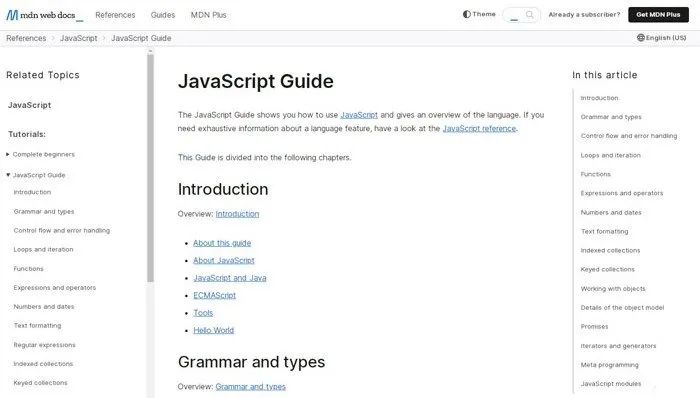The width and height of the screenshot is (700, 398).
Task: Click the Already a subscriber? link
Action: coord(584,15)
